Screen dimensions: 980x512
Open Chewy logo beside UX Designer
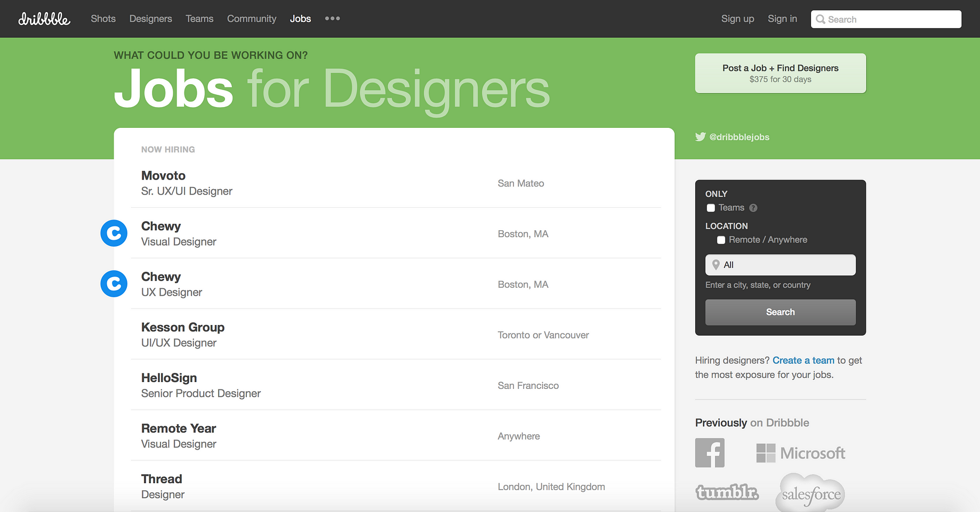(x=114, y=284)
